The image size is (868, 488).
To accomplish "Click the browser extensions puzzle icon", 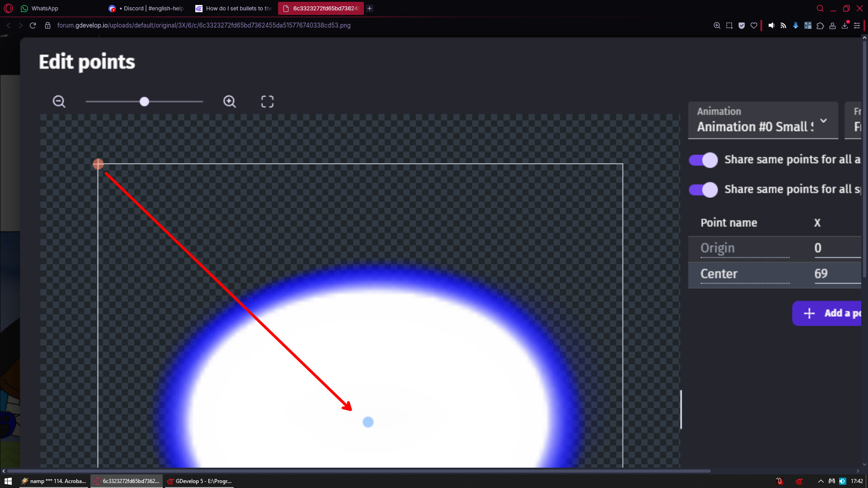I will click(x=820, y=26).
